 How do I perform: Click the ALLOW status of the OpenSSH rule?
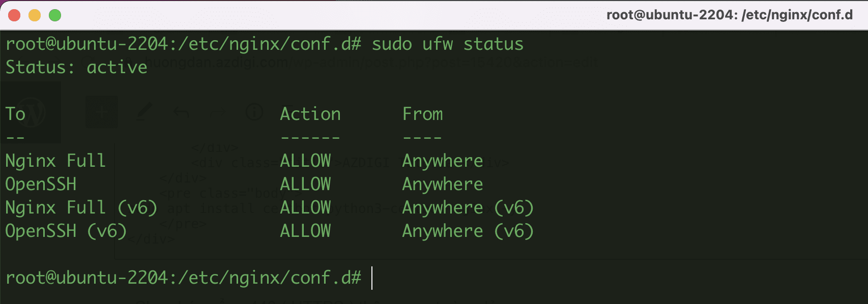tap(305, 184)
